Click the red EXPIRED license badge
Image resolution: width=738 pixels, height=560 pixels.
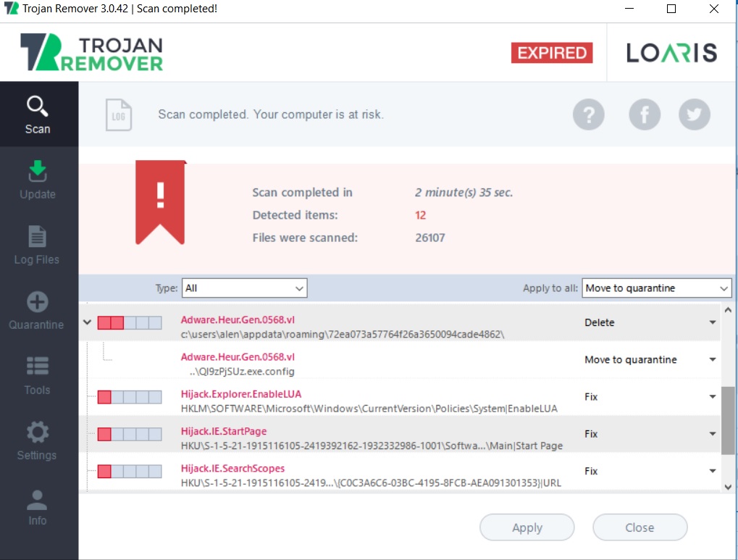552,53
